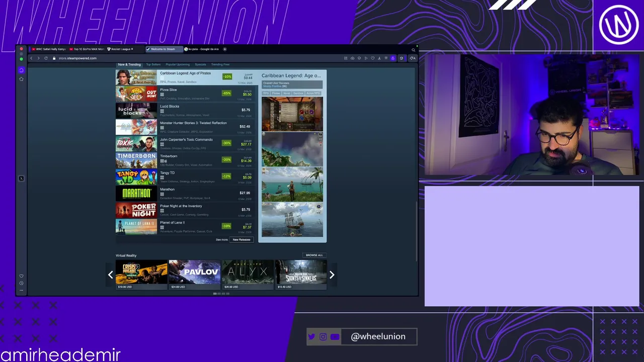Click the -65% Pizza Slice discount badge
Image resolution: width=644 pixels, height=362 pixels.
227,93
